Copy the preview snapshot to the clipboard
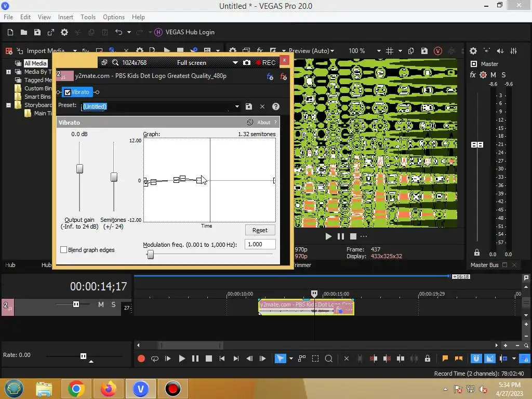Image resolution: width=532 pixels, height=399 pixels. [411, 51]
